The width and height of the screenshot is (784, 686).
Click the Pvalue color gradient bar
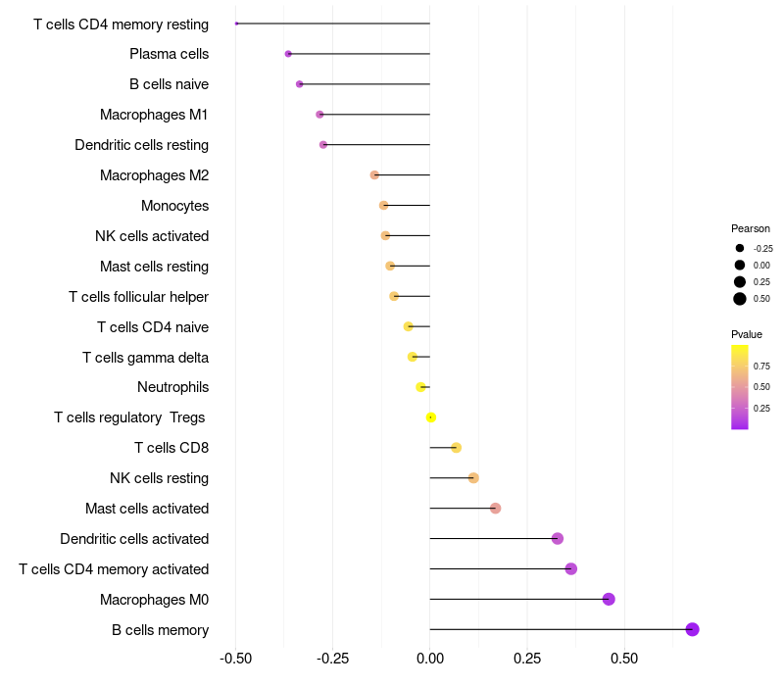tap(740, 386)
